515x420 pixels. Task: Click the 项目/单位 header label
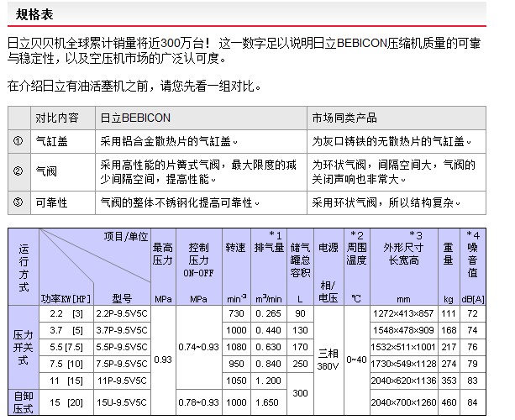point(126,236)
